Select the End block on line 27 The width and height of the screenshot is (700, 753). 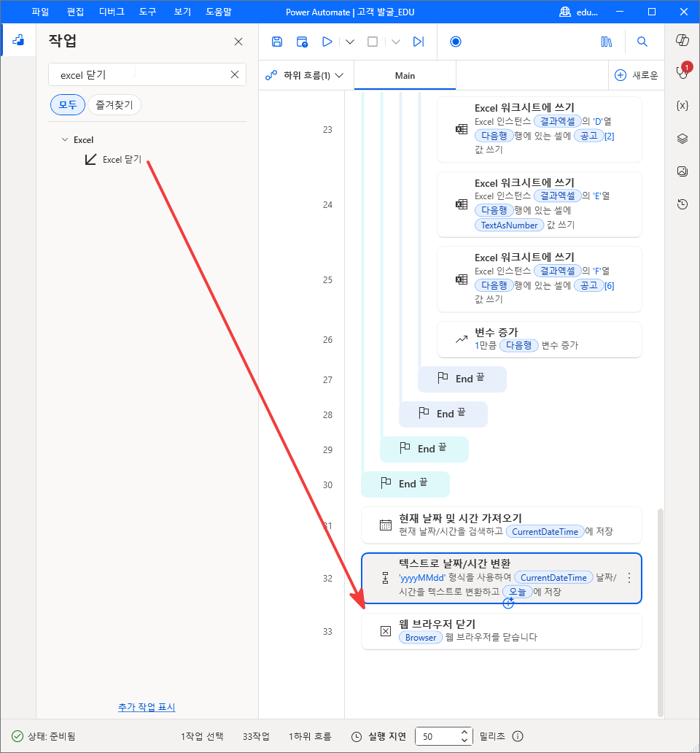click(462, 379)
